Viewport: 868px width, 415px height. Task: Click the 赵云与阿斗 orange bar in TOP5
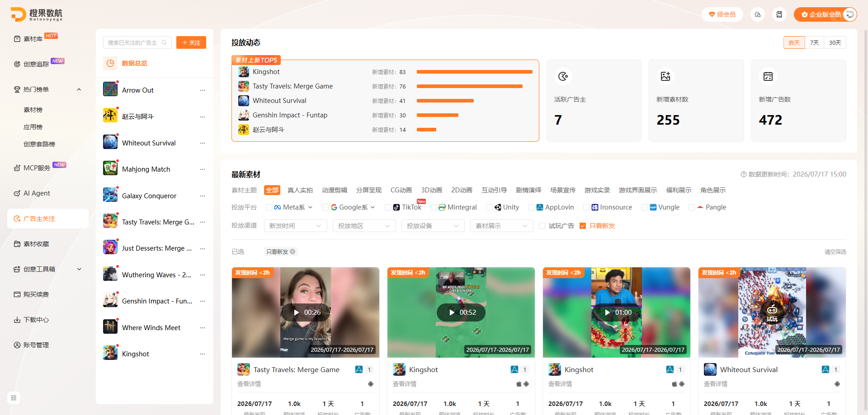[426, 130]
